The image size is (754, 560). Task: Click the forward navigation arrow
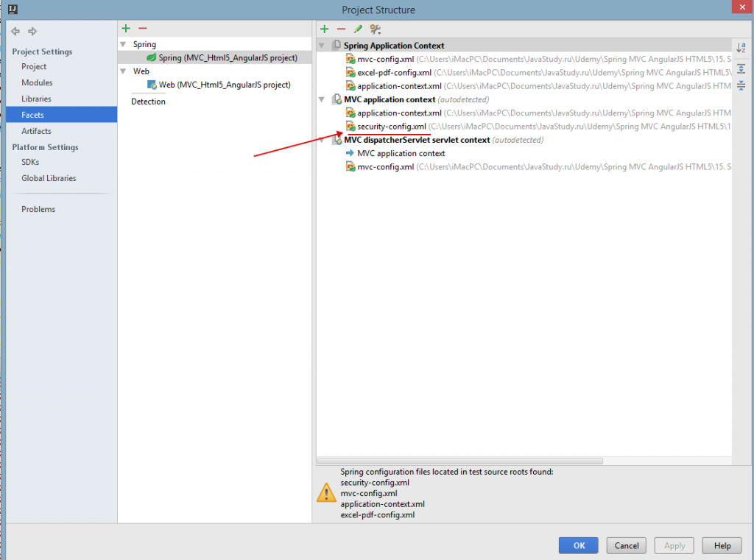tap(32, 32)
